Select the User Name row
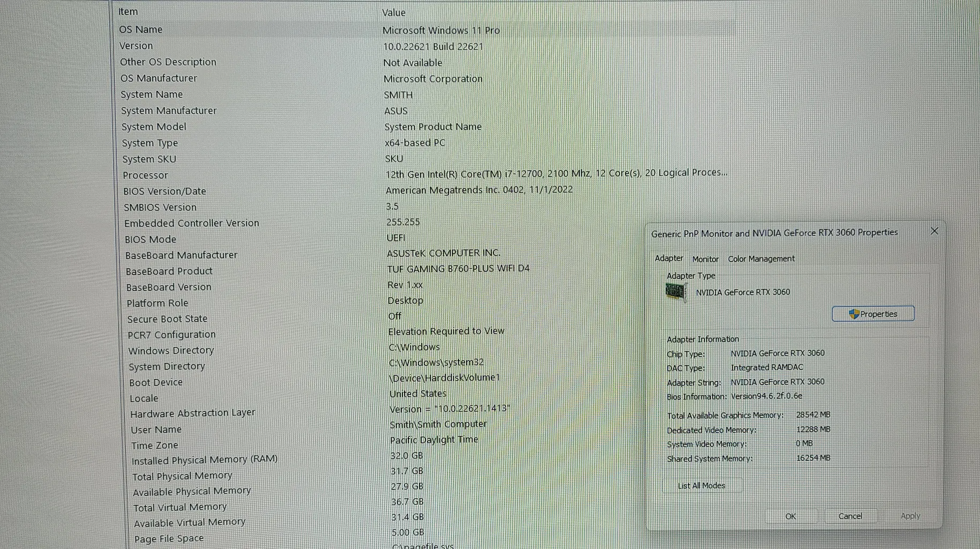The width and height of the screenshot is (980, 549). pos(156,429)
